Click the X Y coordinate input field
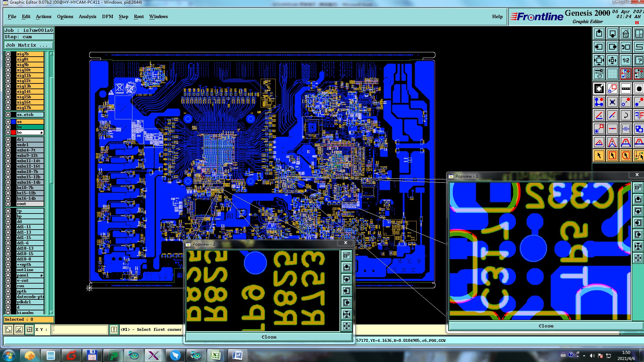Image resolution: width=644 pixels, height=362 pixels. 80,329
